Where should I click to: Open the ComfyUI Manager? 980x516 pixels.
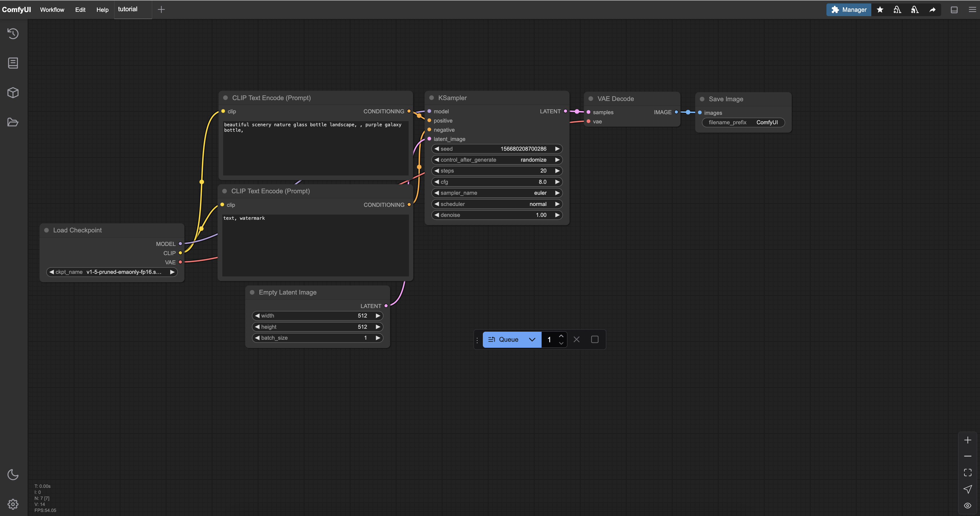(848, 9)
